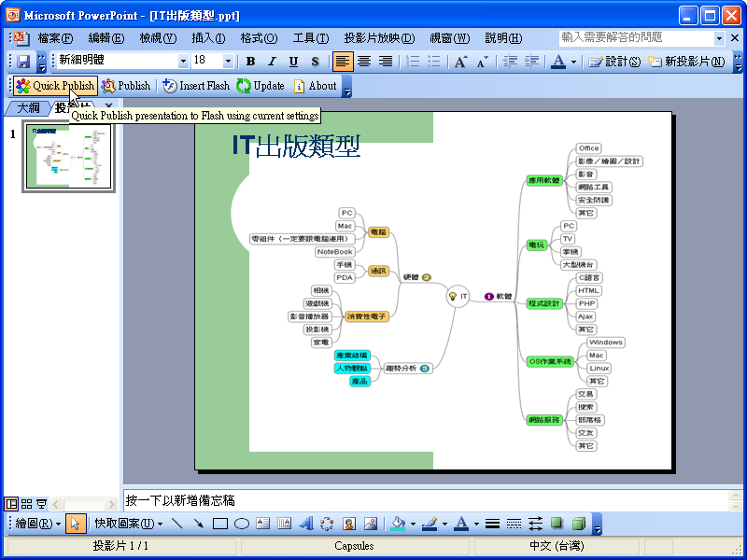Activate the Select Objects pointer tool
This screenshot has height=560, width=747.
(x=76, y=524)
